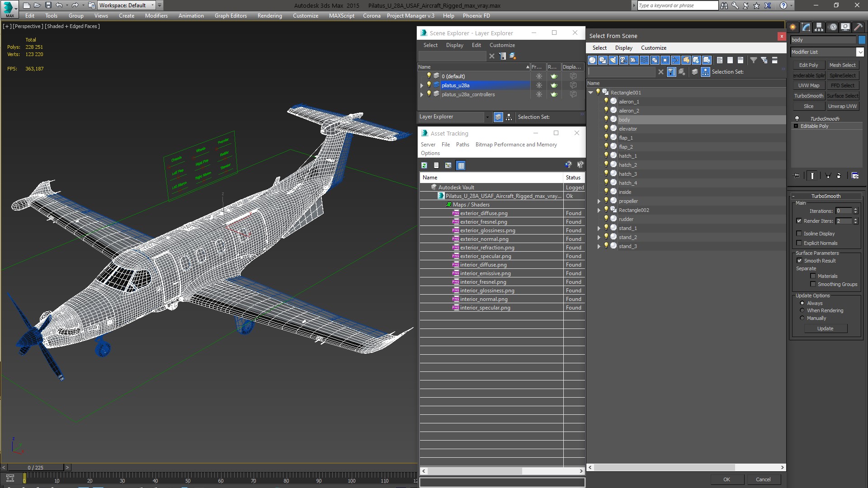Image resolution: width=868 pixels, height=488 pixels.
Task: Open the Hierarchy command panel tab
Action: point(819,27)
